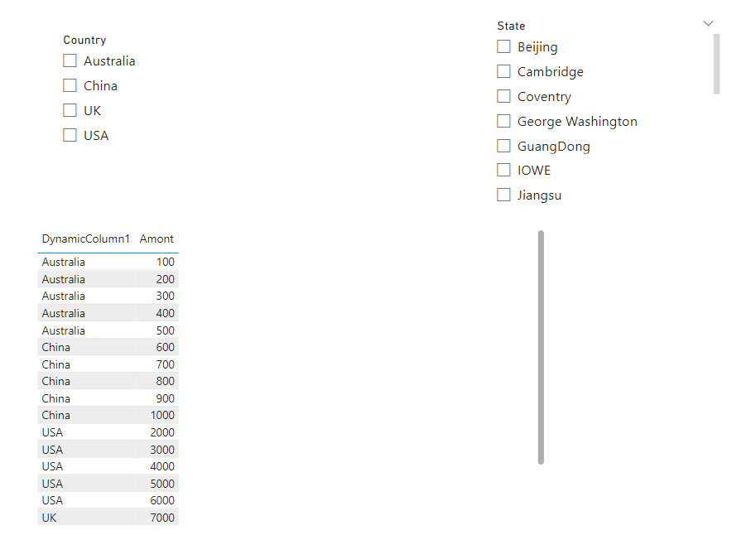756x535 pixels.
Task: Click the amount 900 cell
Action: pos(166,398)
